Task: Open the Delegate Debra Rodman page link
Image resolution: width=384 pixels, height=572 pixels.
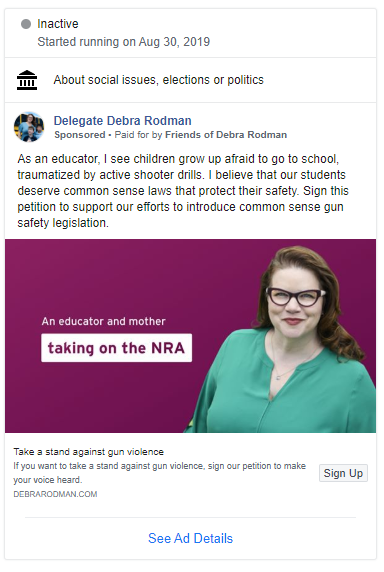Action: [123, 121]
